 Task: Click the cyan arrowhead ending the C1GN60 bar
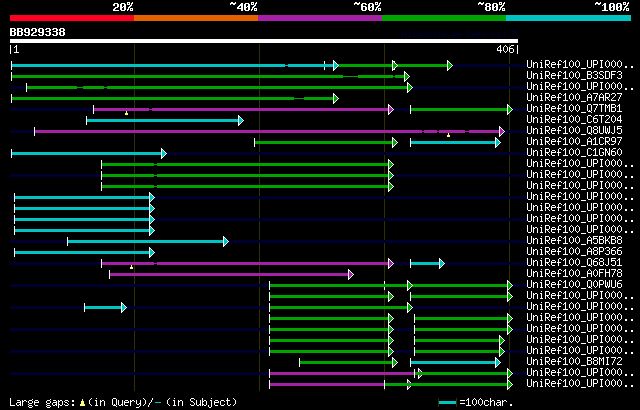coord(164,153)
